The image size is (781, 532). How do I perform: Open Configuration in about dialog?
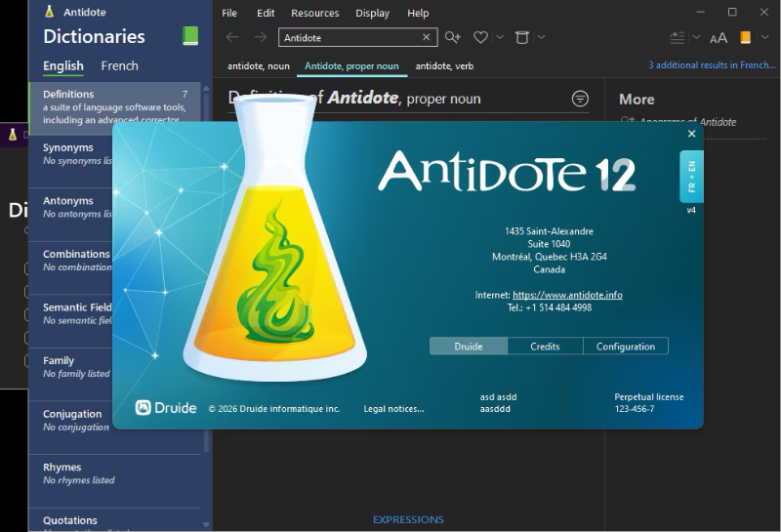[x=626, y=347]
